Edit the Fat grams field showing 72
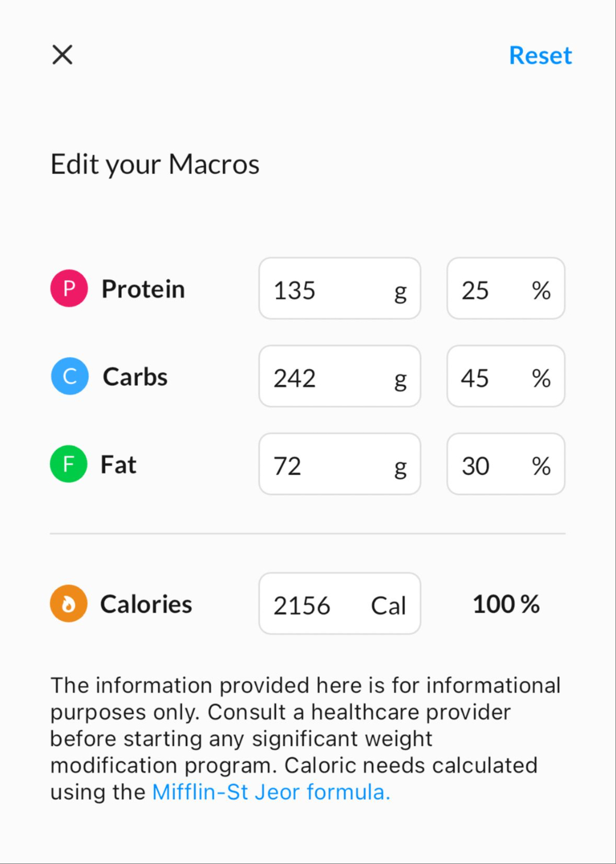Viewport: 616px width, 864px height. point(339,464)
